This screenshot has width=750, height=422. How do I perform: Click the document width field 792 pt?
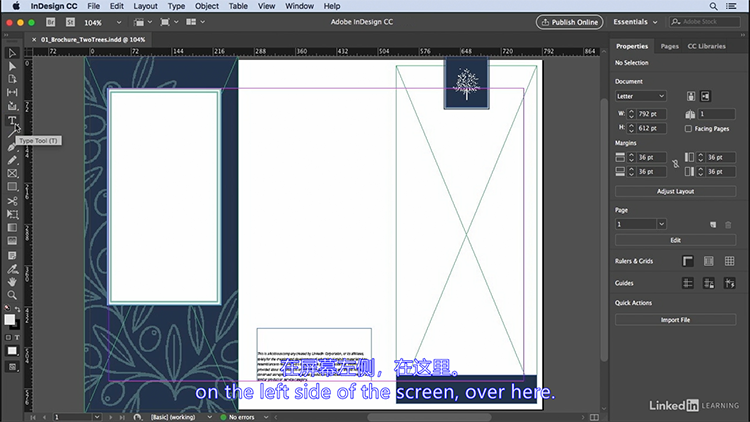651,114
